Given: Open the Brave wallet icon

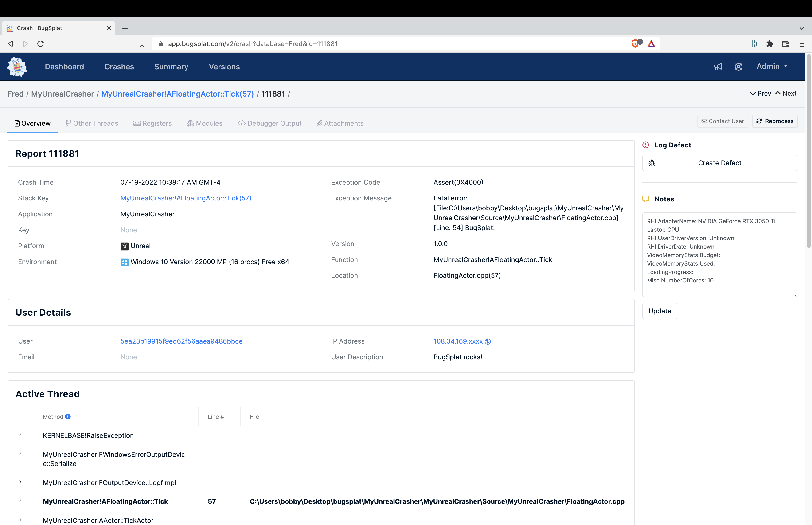Looking at the screenshot, I should point(785,44).
